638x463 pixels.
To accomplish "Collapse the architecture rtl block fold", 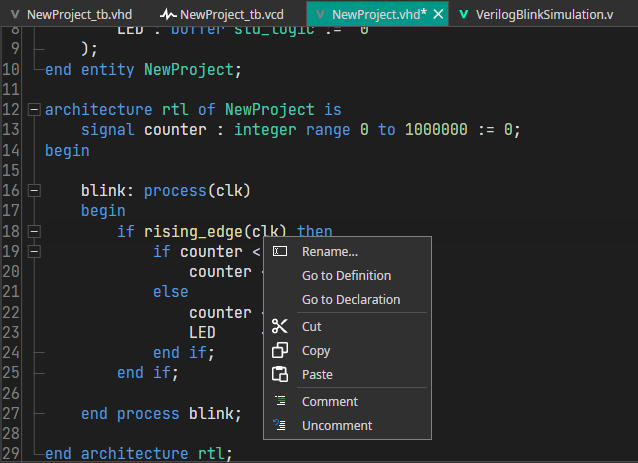I will pos(34,110).
